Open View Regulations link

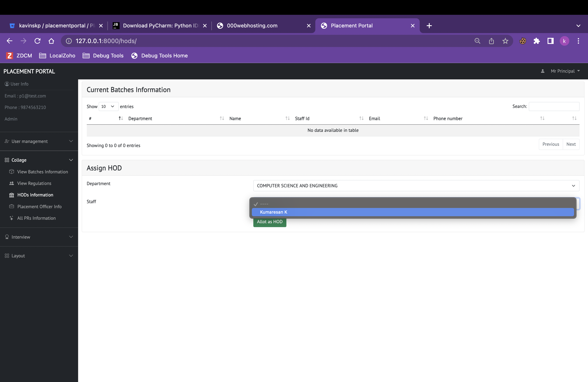[34, 183]
